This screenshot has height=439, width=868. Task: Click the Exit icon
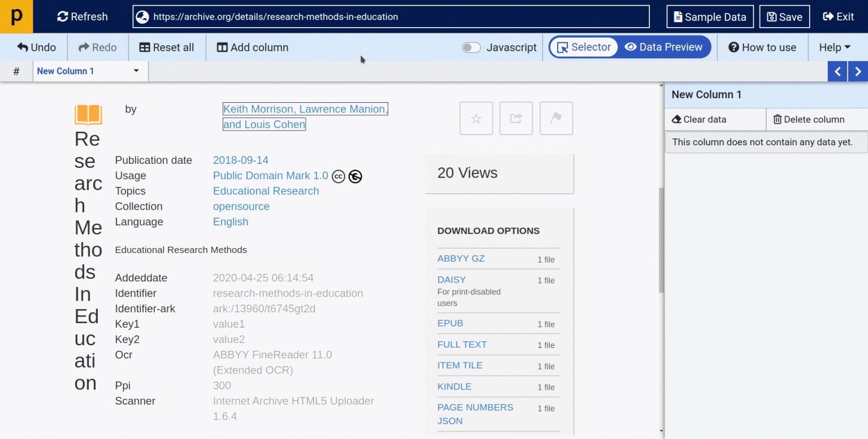[826, 16]
